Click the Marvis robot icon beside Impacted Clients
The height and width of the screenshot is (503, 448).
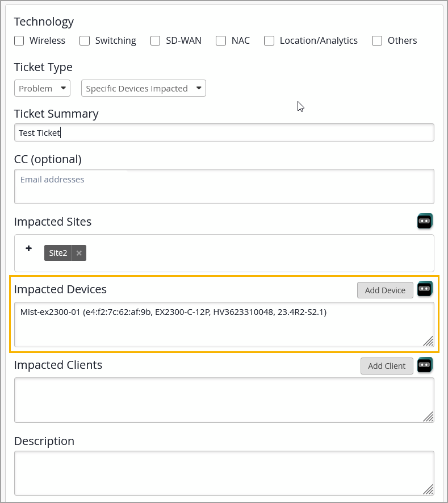click(425, 365)
